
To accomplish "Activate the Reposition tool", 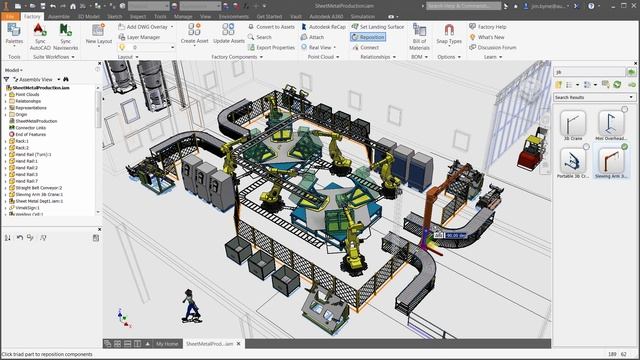I will (x=368, y=37).
